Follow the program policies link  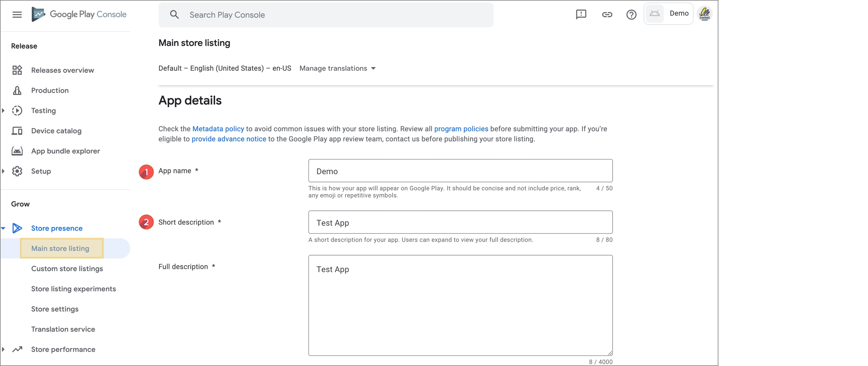pos(461,129)
